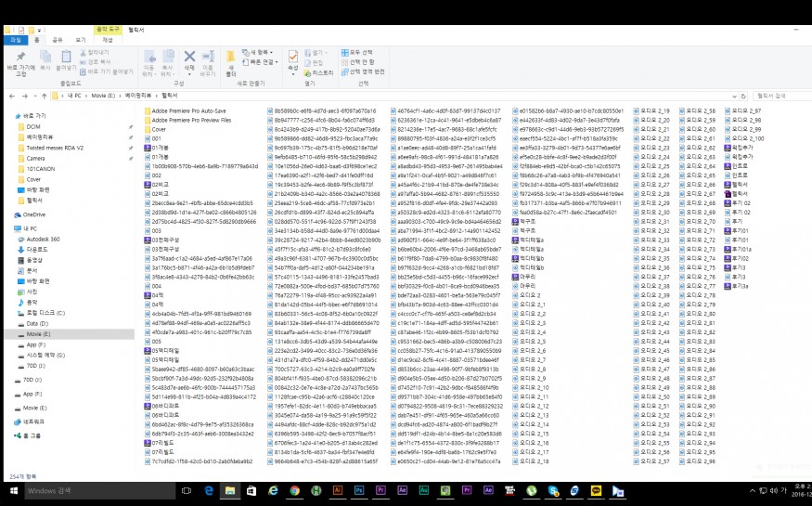Open the 이동 위치 dropdown
Viewport: 812px width, 506px height.
tap(149, 61)
